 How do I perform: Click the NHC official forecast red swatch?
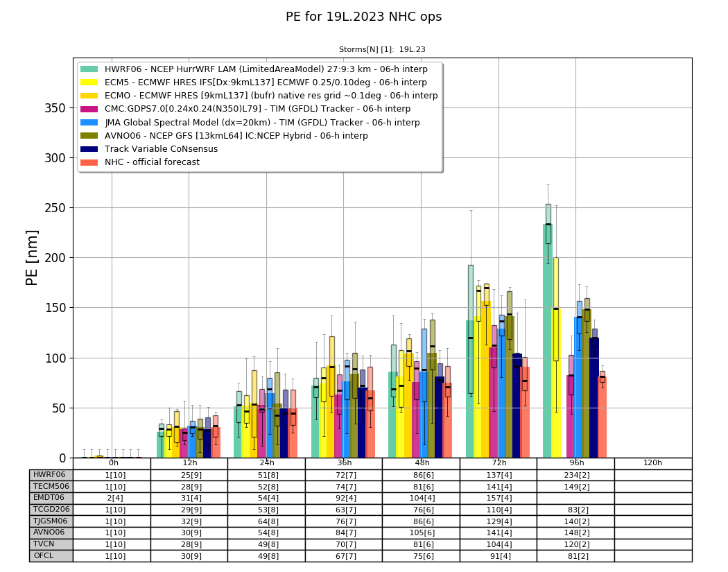coord(89,162)
